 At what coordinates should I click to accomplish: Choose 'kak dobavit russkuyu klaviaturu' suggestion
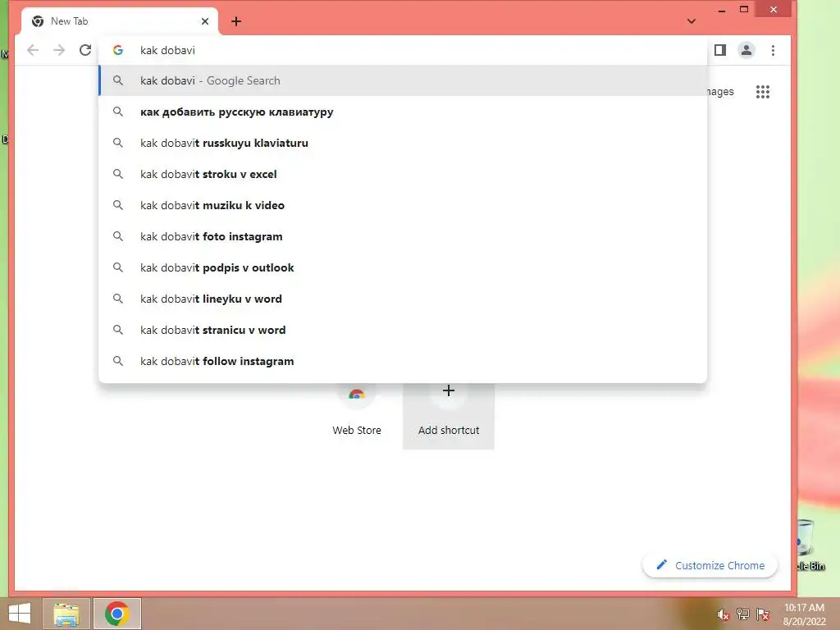coord(403,143)
